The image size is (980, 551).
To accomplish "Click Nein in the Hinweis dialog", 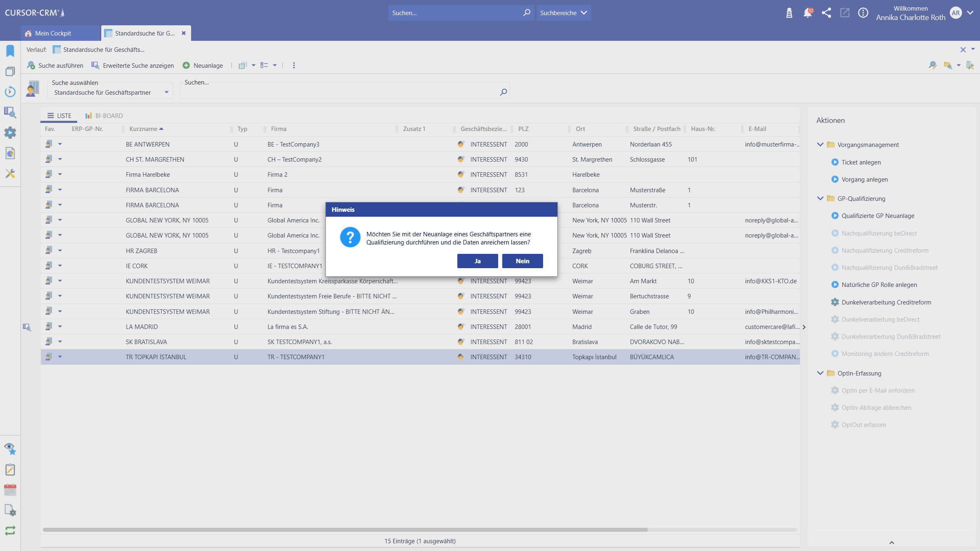I will (522, 261).
